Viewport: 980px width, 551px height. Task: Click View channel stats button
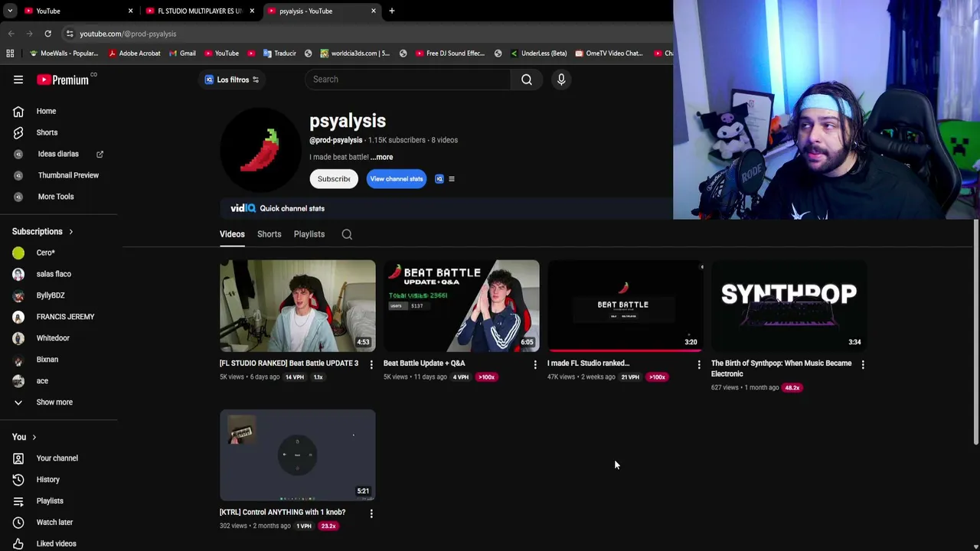pyautogui.click(x=397, y=179)
